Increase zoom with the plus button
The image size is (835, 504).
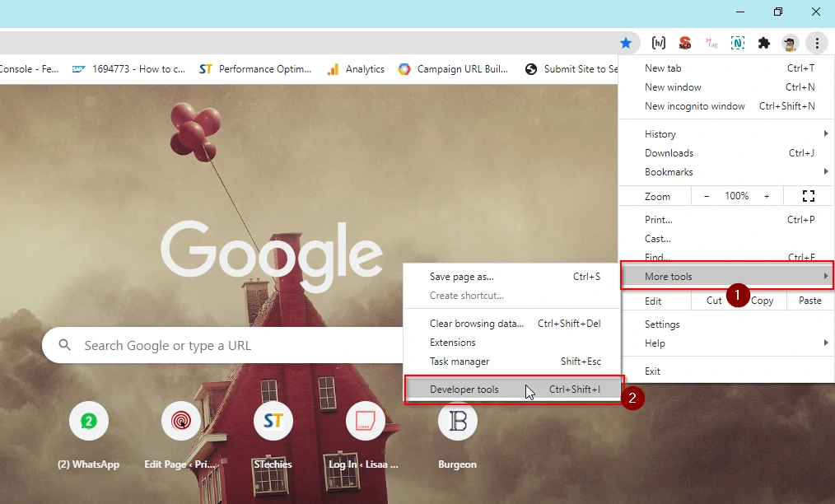tap(767, 196)
